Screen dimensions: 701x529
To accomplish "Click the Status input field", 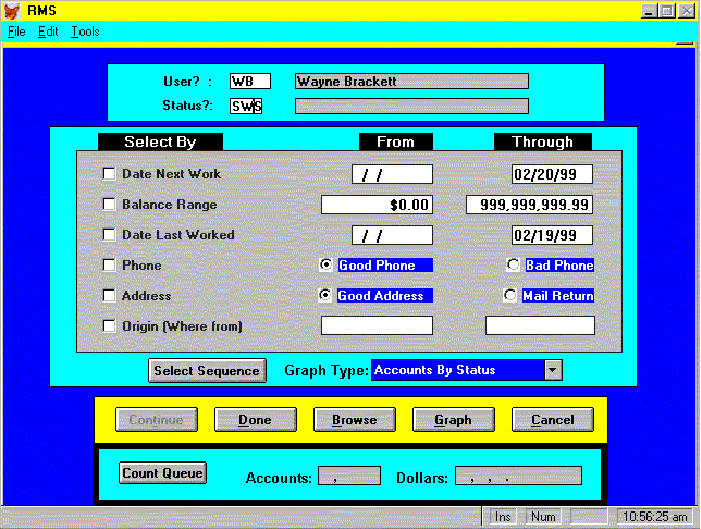I will (x=246, y=106).
